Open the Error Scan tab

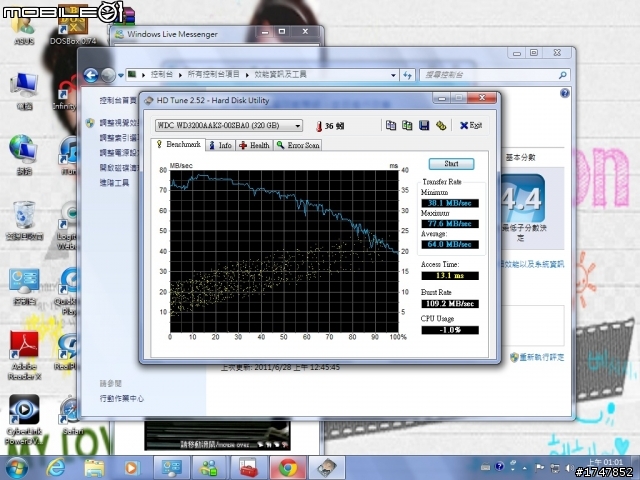(298, 145)
